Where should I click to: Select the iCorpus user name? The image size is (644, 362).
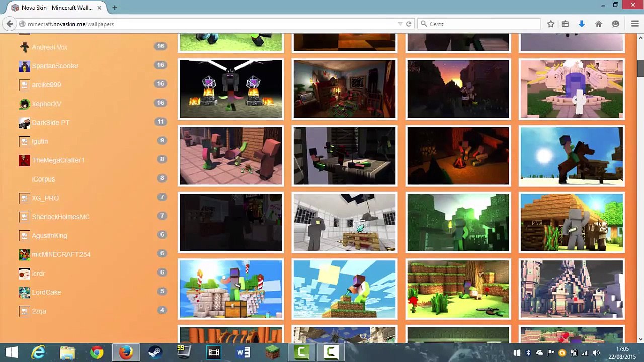click(43, 179)
